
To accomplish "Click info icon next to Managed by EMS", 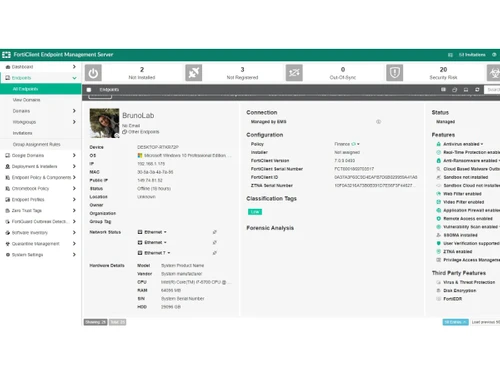I will tap(378, 122).
